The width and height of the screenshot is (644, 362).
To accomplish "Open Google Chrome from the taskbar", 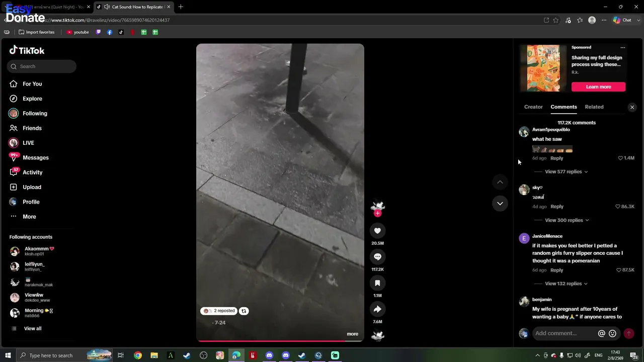I will pyautogui.click(x=137, y=355).
